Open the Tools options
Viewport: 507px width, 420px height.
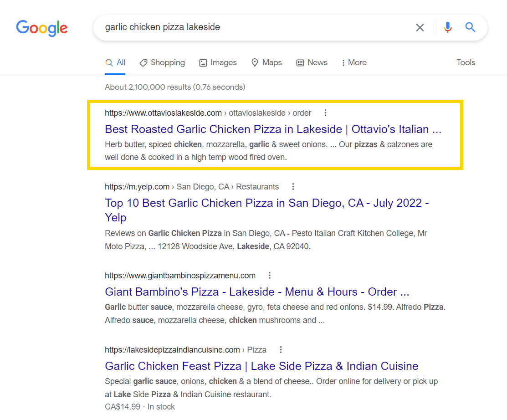pos(466,62)
